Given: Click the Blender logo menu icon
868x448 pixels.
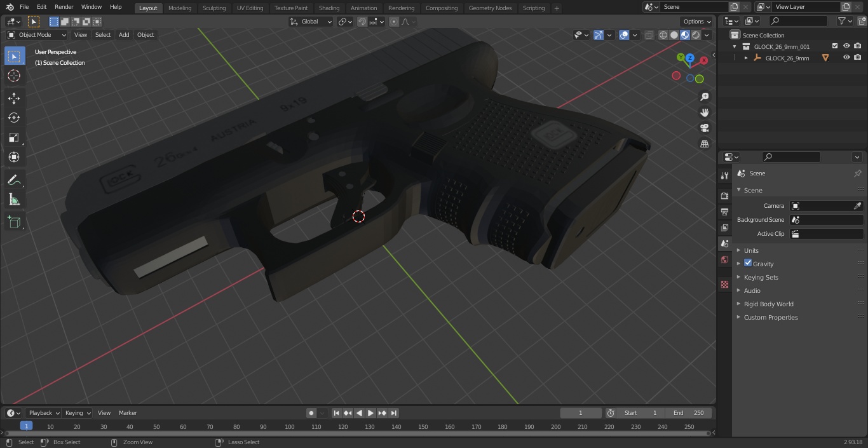Looking at the screenshot, I should coord(10,7).
